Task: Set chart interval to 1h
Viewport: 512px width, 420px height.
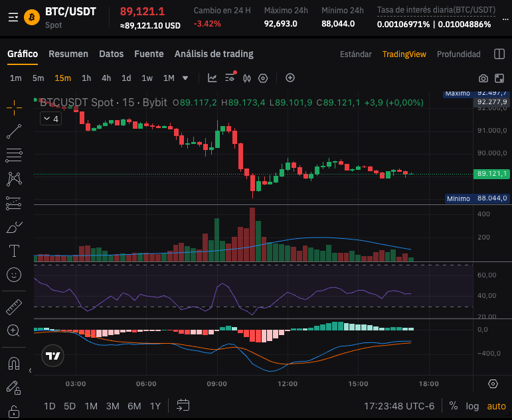Action: (86, 78)
